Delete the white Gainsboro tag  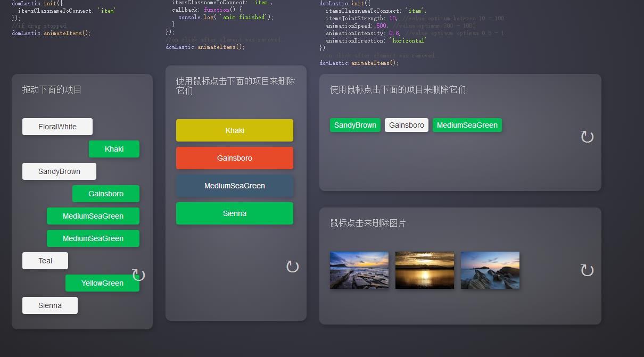(407, 125)
